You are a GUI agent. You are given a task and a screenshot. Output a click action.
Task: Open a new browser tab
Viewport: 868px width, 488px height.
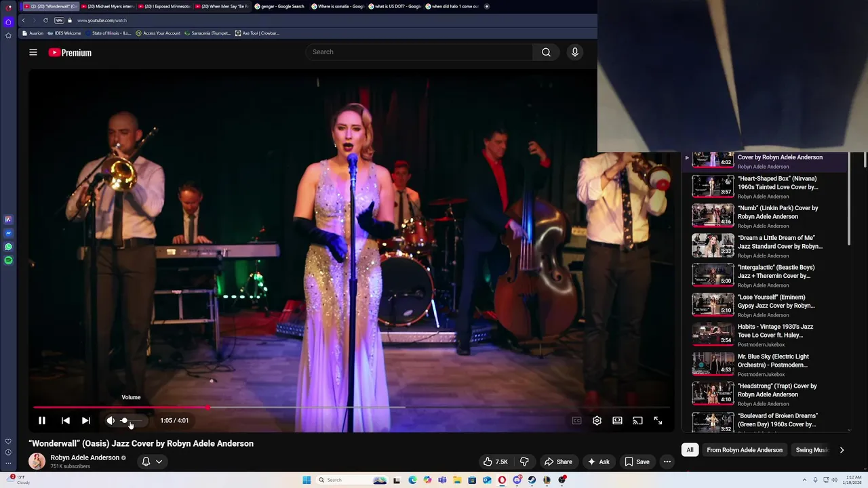tap(486, 6)
